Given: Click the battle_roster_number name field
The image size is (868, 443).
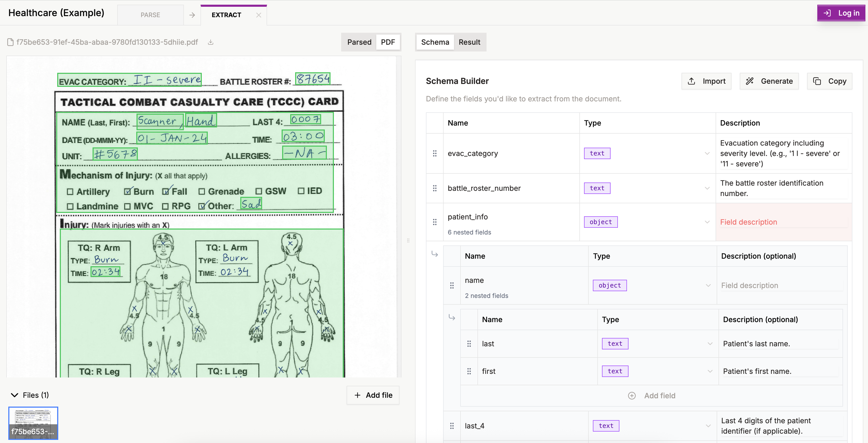Looking at the screenshot, I should click(484, 188).
